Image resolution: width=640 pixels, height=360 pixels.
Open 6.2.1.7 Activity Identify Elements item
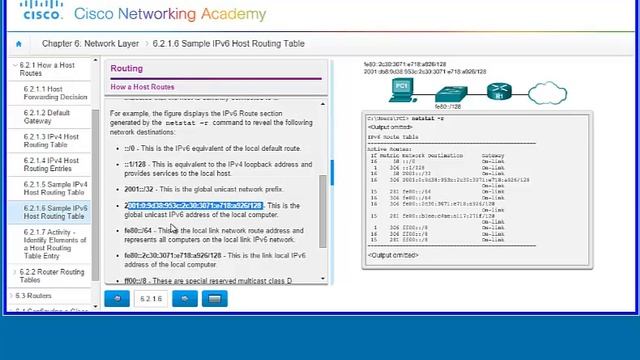(55, 244)
